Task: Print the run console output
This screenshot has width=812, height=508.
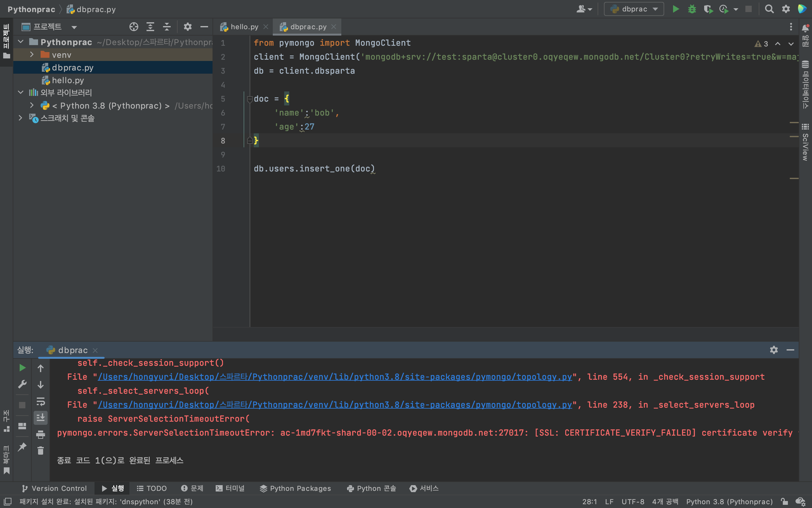Action: [x=41, y=434]
